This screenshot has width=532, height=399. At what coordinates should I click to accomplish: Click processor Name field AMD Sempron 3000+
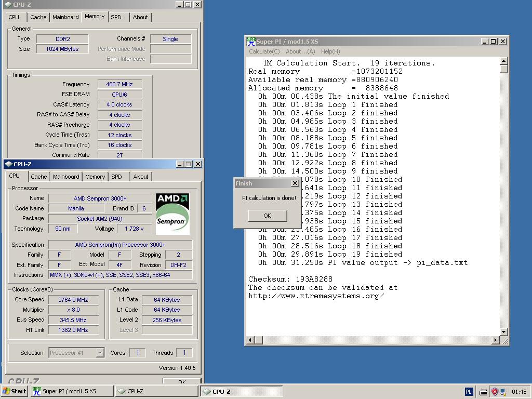click(x=100, y=198)
